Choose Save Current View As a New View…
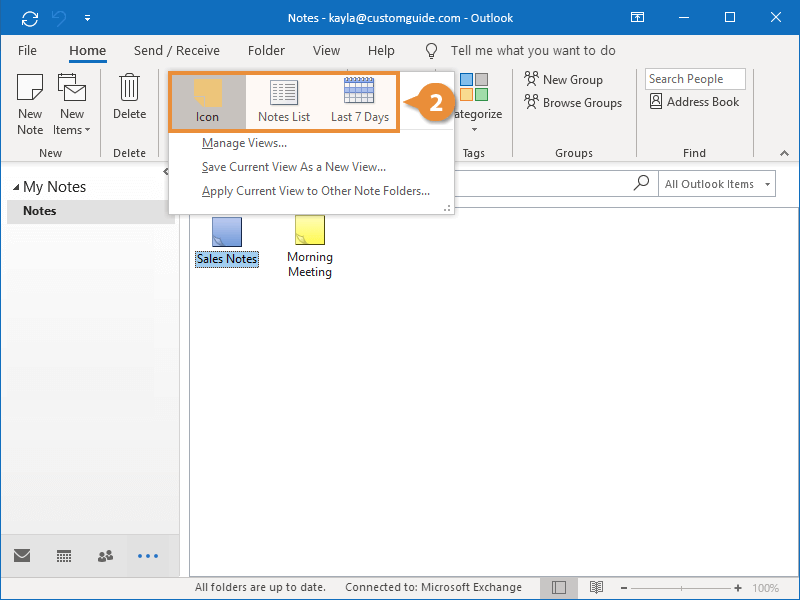The width and height of the screenshot is (800, 600). pos(294,167)
